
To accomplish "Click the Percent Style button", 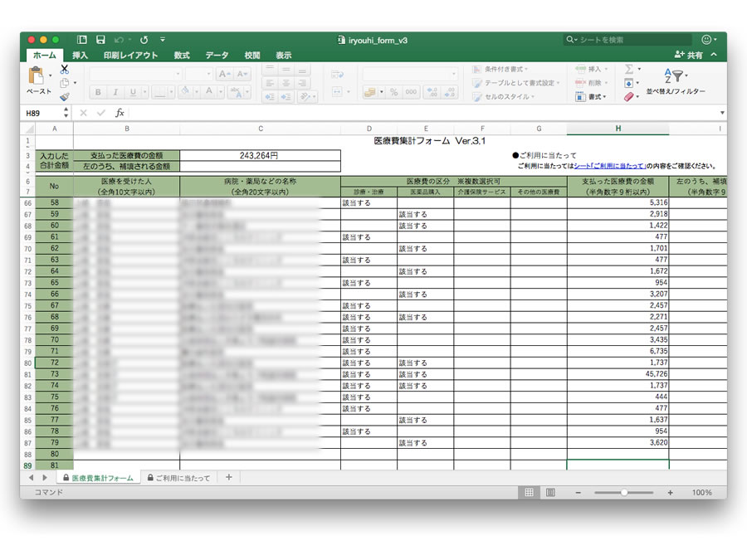I will point(394,92).
